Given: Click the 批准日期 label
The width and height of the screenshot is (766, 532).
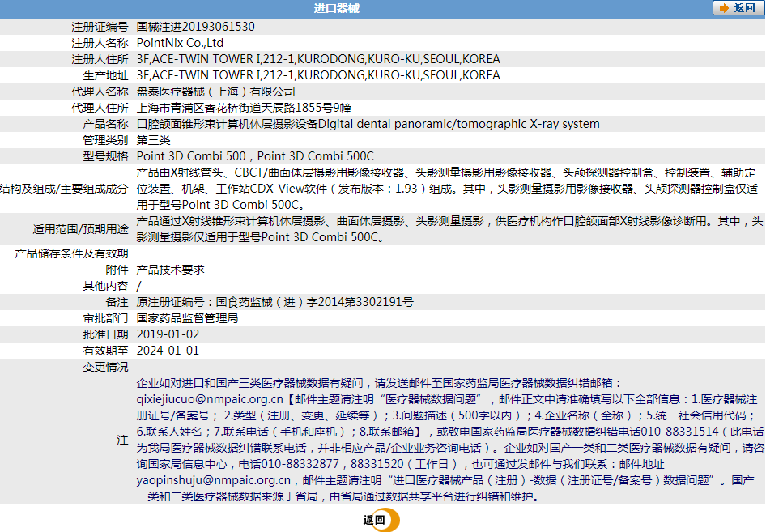Looking at the screenshot, I should pyautogui.click(x=105, y=334).
